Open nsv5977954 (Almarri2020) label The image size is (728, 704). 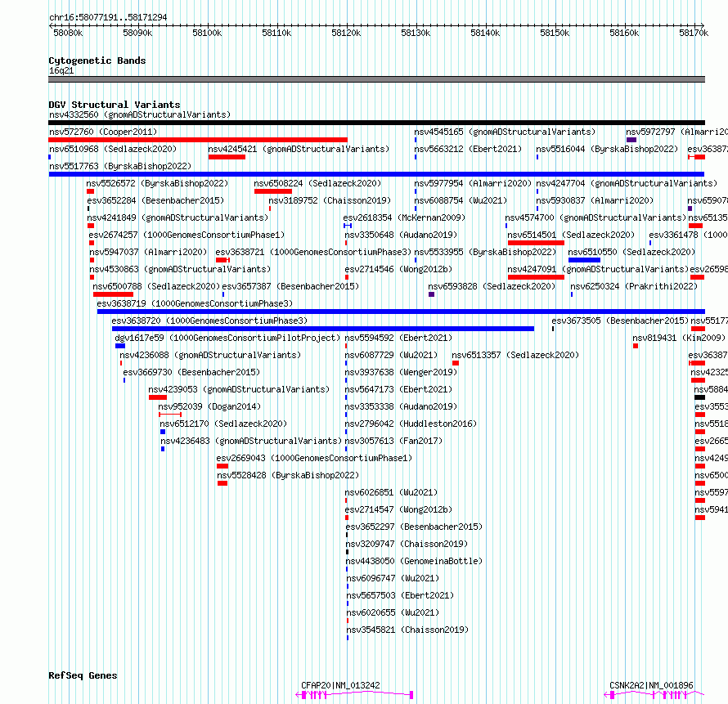473,183
